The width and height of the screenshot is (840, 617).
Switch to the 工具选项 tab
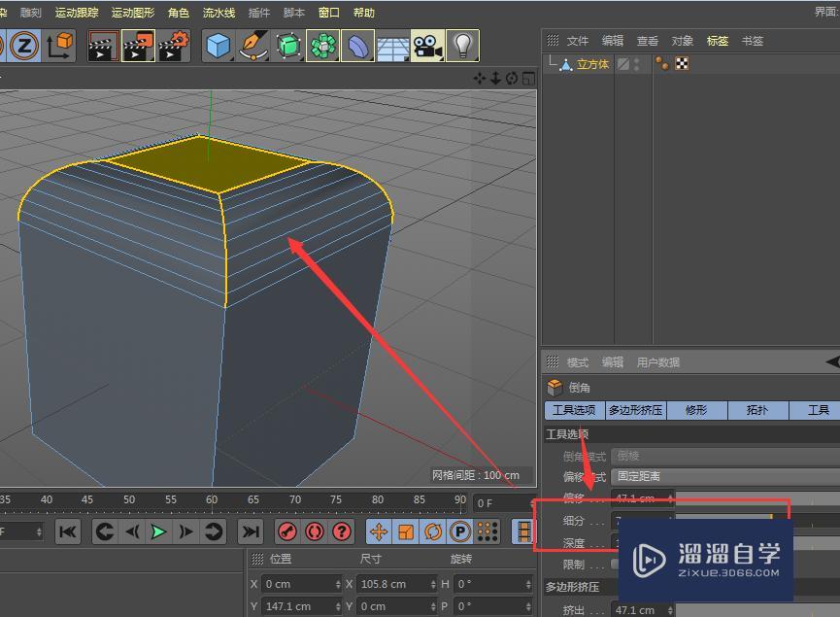tap(574, 410)
